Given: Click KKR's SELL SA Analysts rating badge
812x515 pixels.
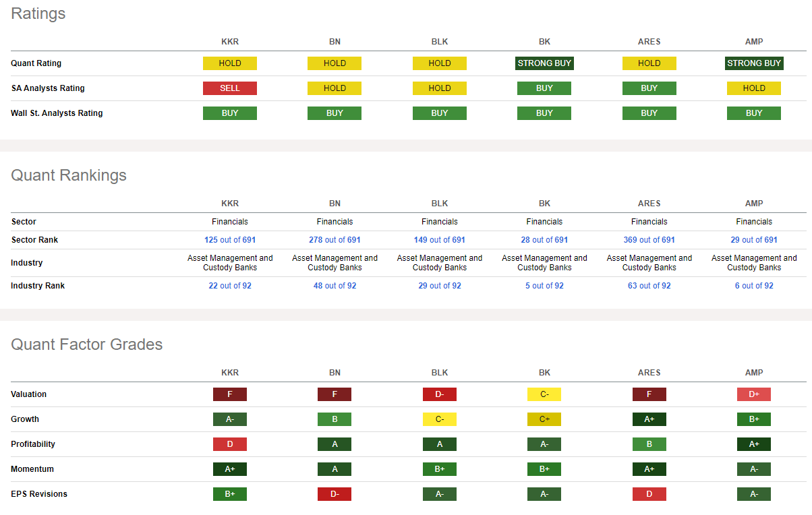Looking at the screenshot, I should click(x=230, y=88).
